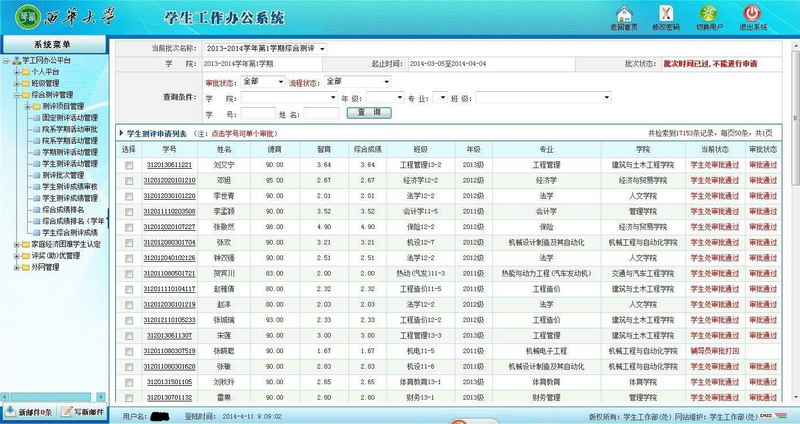
Task: Check the box for student 刘汉宁
Action: (x=128, y=164)
